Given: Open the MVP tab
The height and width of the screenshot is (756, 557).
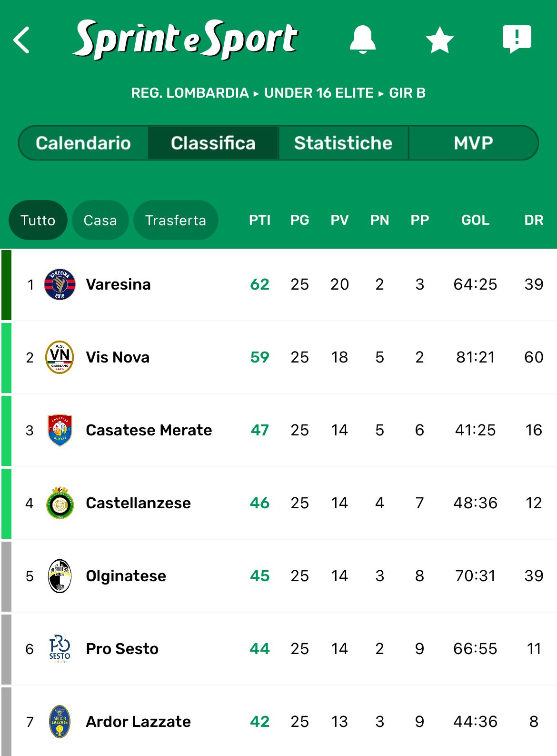Looking at the screenshot, I should 473,143.
